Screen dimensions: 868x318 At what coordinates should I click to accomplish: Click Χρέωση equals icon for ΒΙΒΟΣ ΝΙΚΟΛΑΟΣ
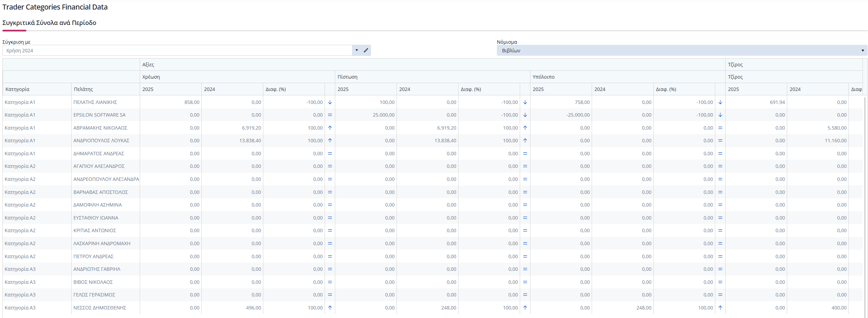tap(330, 282)
